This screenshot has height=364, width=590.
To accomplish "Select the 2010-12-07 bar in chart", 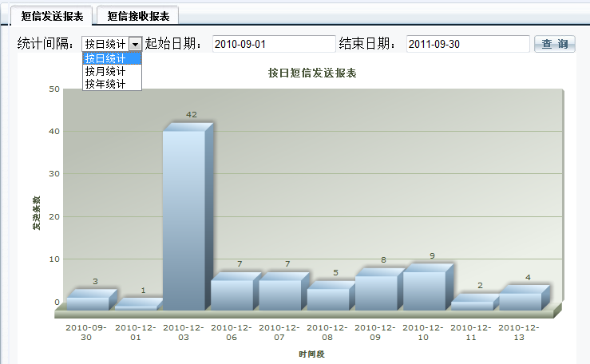I will tap(279, 294).
